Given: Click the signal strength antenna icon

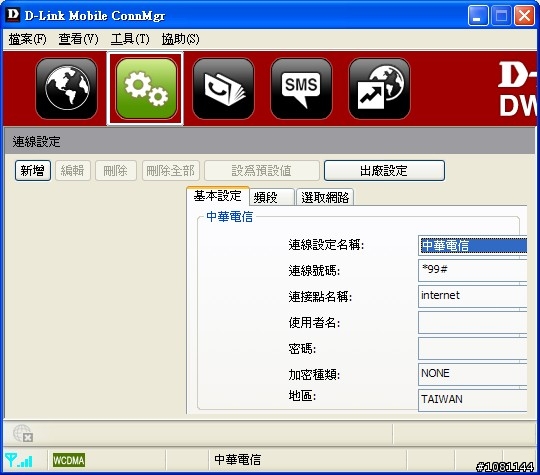Looking at the screenshot, I should coord(19,460).
